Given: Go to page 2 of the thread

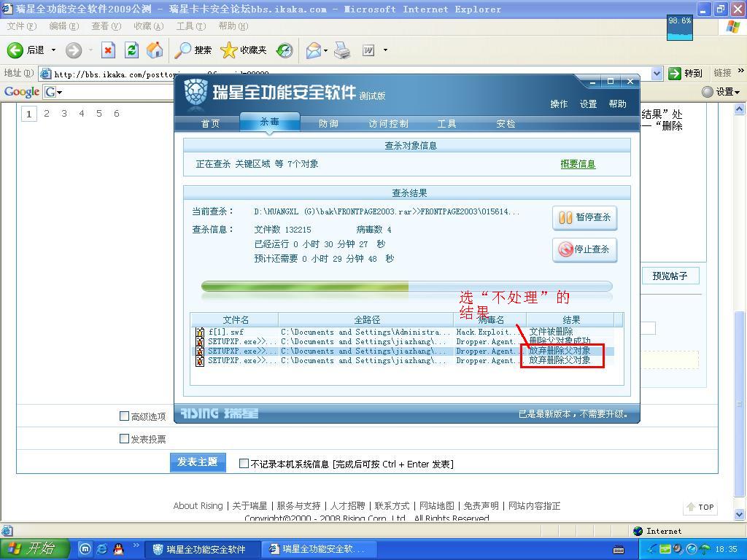Looking at the screenshot, I should 46,113.
